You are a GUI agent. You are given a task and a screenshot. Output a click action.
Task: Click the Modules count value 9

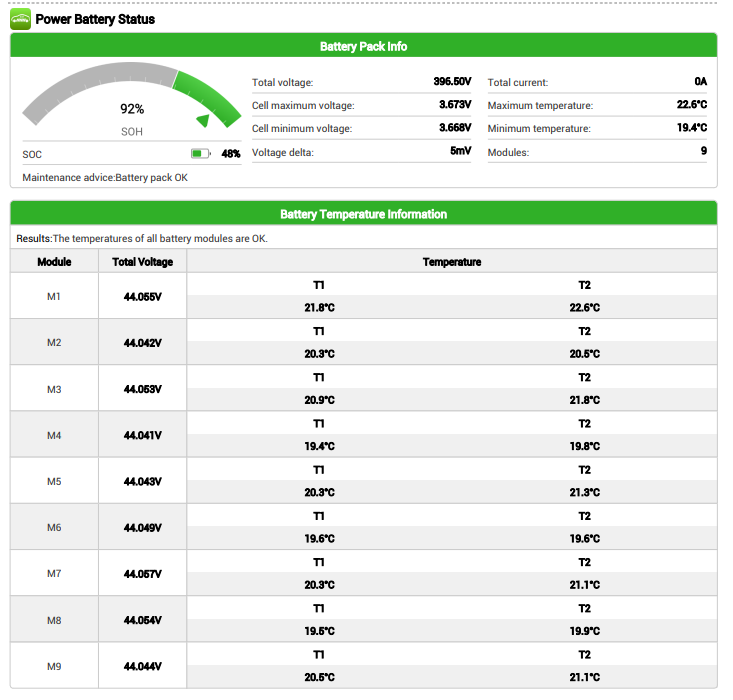[704, 151]
